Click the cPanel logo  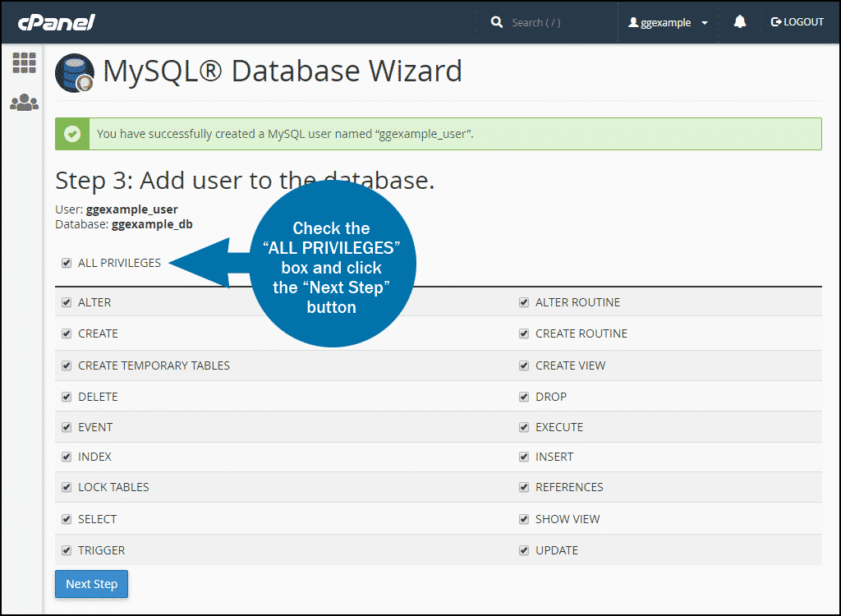pos(57,22)
